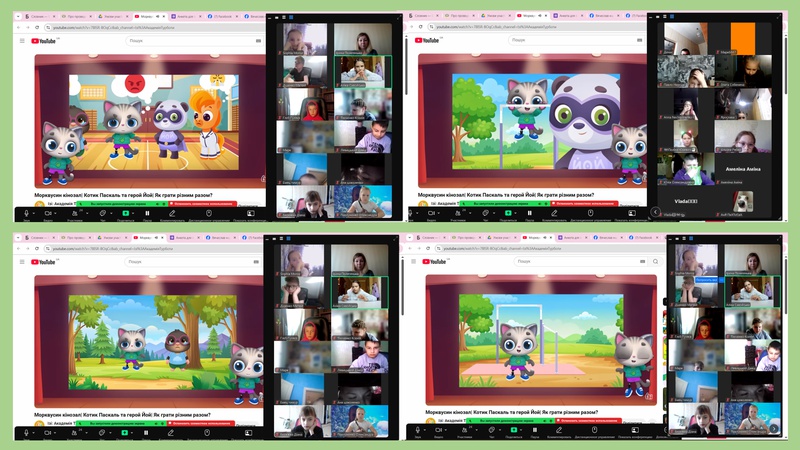The height and width of the screenshot is (450, 800).
Task: Toggle Zoom microphone mute in bottom-right screenshot
Action: pos(417,430)
